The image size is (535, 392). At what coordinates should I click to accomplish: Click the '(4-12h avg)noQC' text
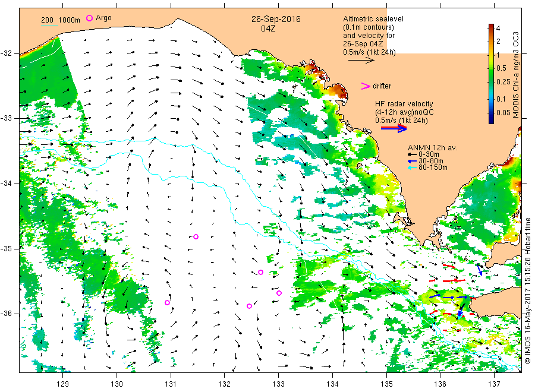pos(404,112)
